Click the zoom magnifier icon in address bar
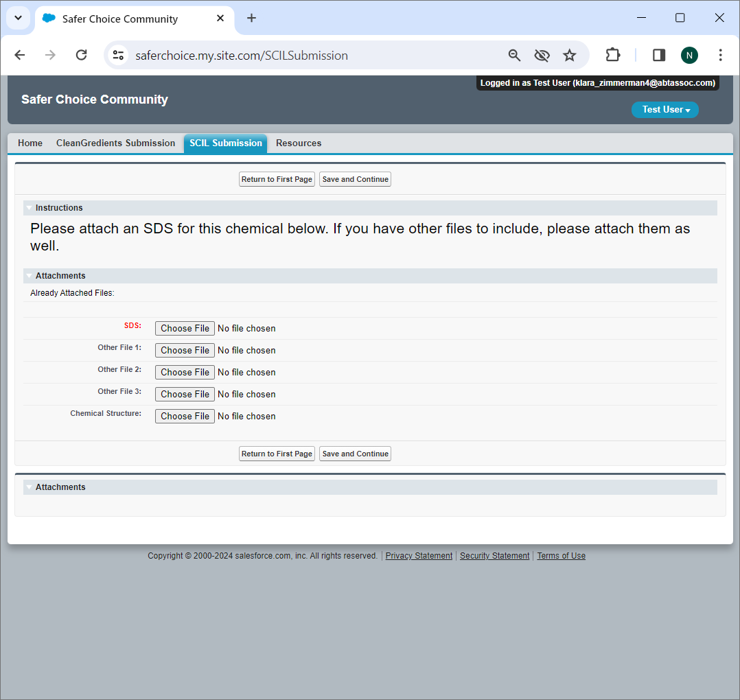The image size is (740, 700). [514, 55]
